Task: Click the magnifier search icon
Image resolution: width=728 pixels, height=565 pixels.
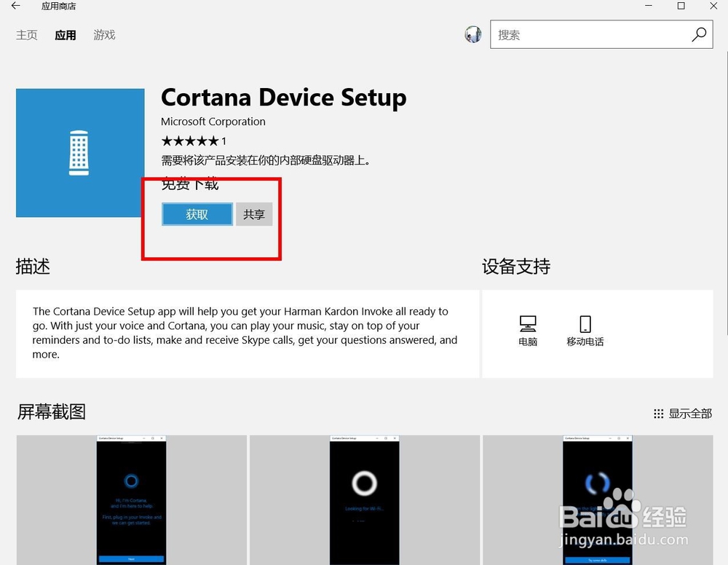Action: tap(699, 34)
